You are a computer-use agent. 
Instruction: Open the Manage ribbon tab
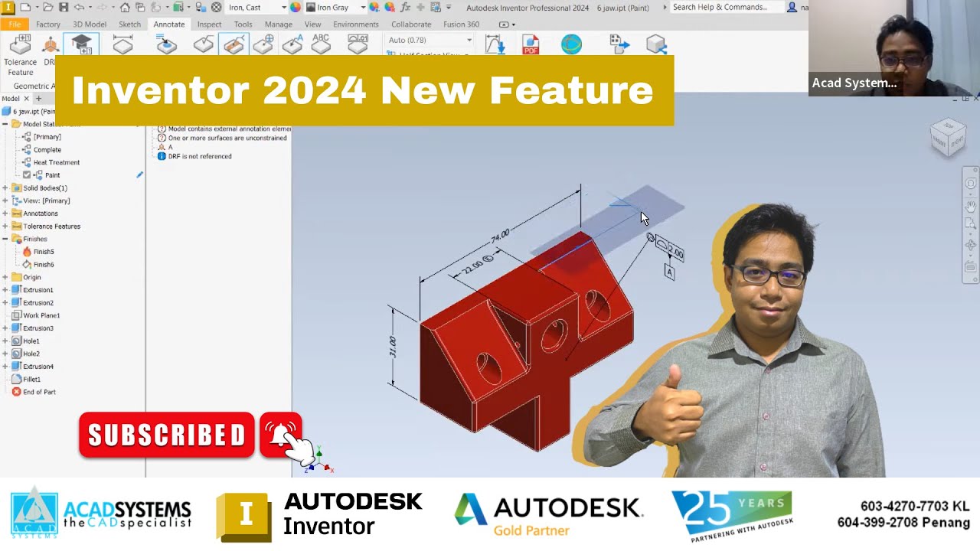point(278,24)
